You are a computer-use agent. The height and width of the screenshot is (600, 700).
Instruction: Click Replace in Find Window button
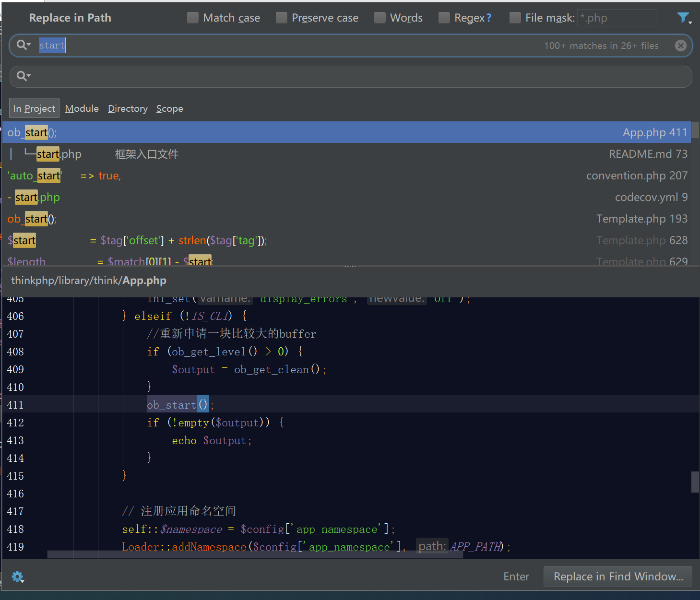pyautogui.click(x=617, y=576)
